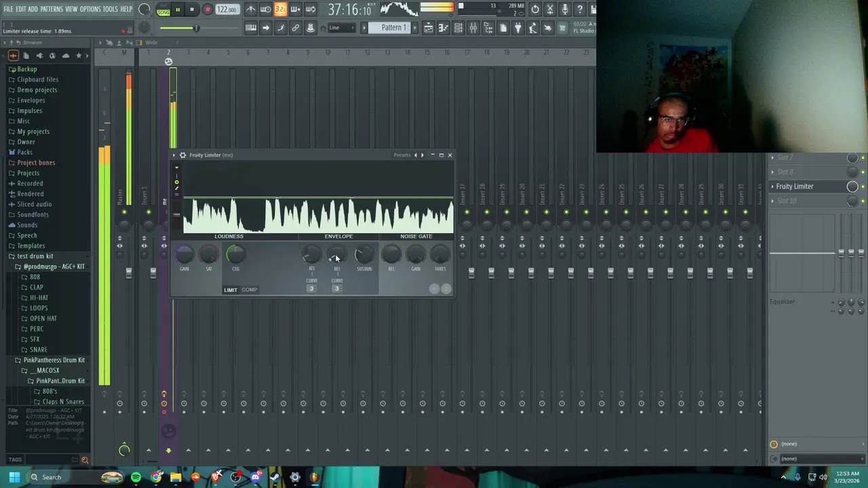Open the shopping cart icon

(x=562, y=28)
